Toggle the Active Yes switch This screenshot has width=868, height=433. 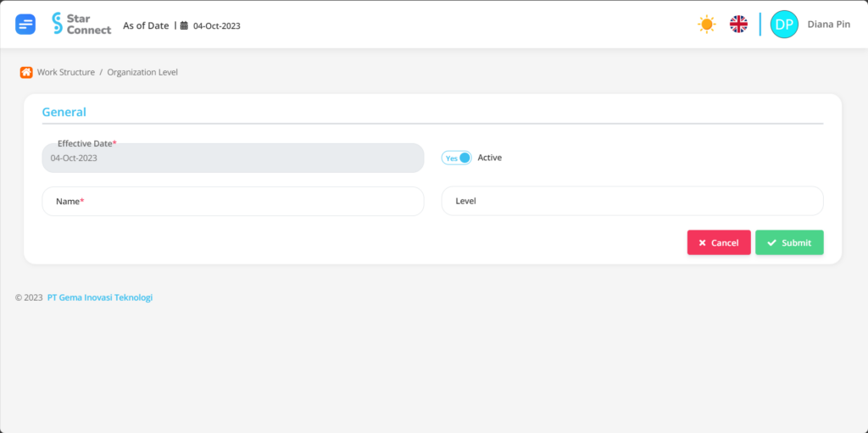pyautogui.click(x=457, y=158)
